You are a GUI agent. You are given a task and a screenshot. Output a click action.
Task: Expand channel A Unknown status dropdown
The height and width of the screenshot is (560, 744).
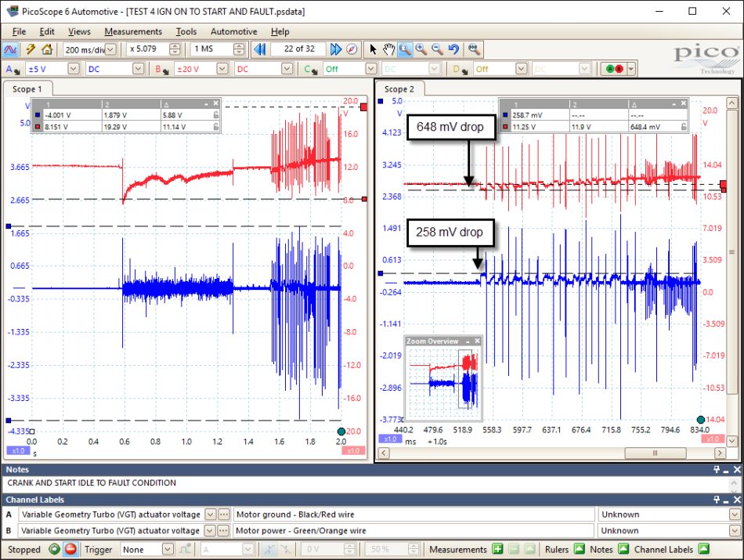[x=735, y=515]
